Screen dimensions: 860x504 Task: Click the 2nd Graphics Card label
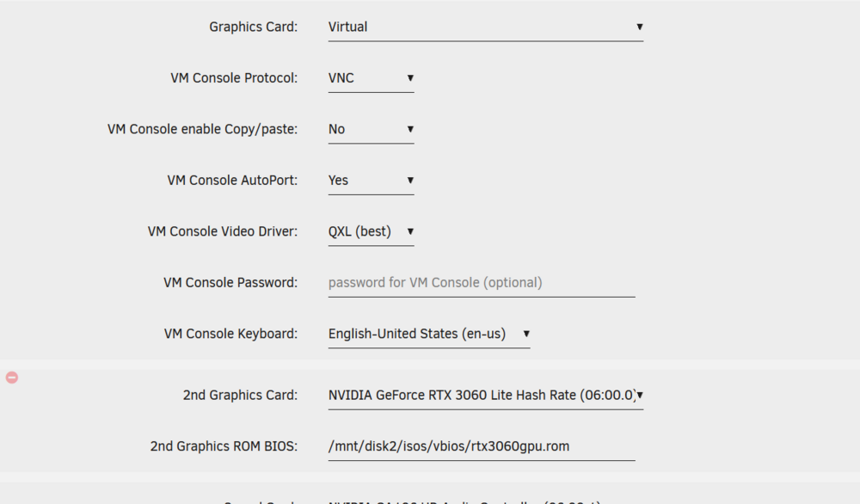click(240, 396)
